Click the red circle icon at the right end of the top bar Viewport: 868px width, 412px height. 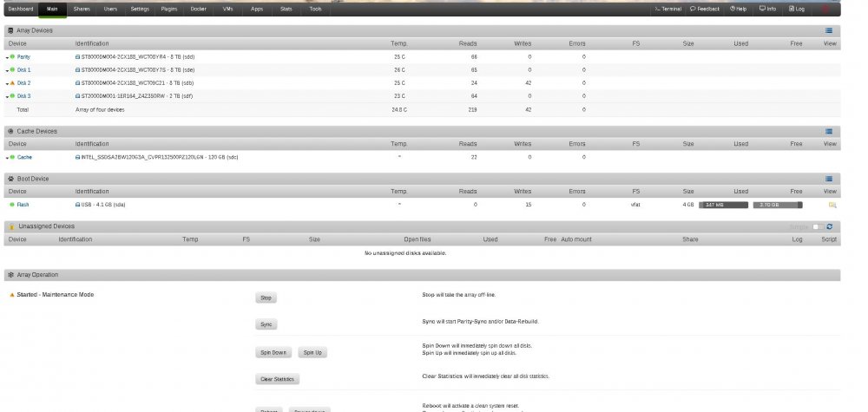point(826,9)
